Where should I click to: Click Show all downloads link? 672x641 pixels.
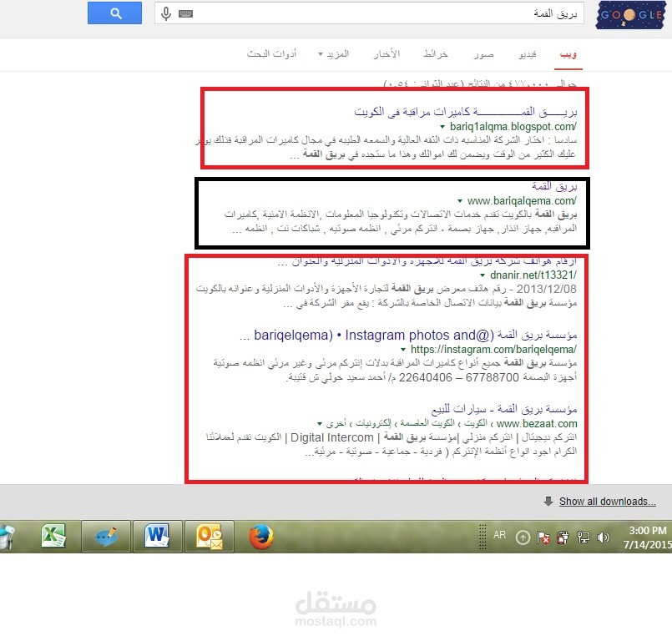click(x=607, y=502)
